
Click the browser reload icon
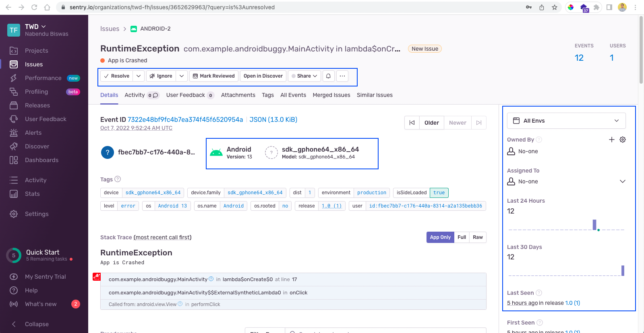(x=34, y=7)
